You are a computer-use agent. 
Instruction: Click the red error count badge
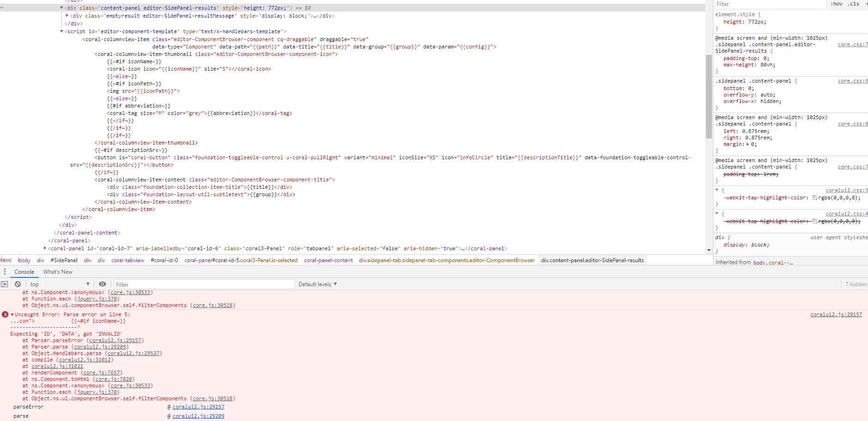[5, 315]
